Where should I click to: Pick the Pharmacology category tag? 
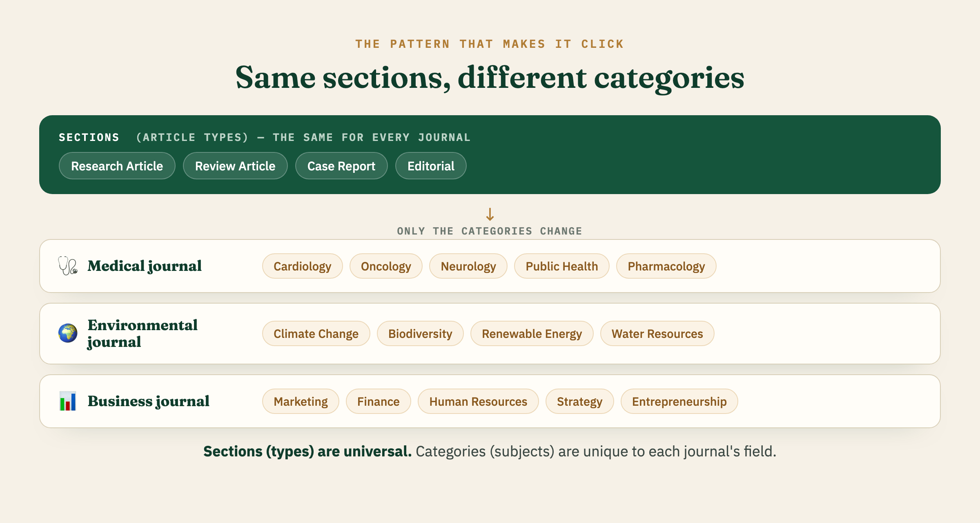coord(666,266)
